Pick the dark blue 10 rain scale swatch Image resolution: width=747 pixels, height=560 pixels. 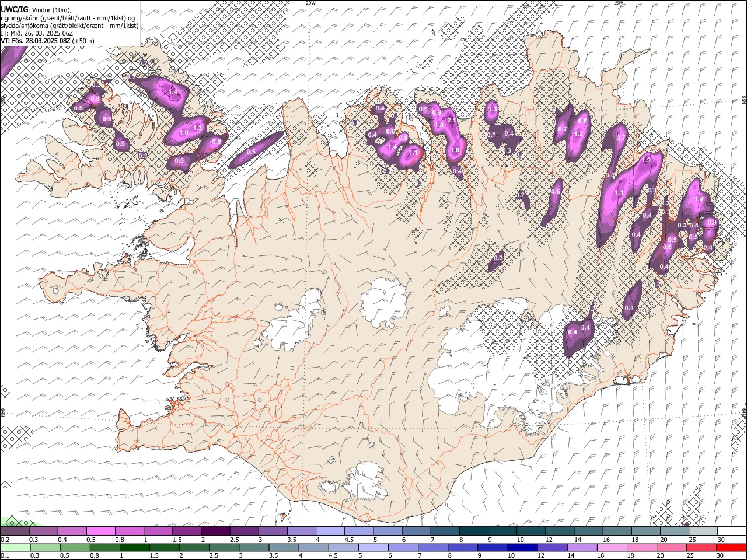click(x=522, y=548)
